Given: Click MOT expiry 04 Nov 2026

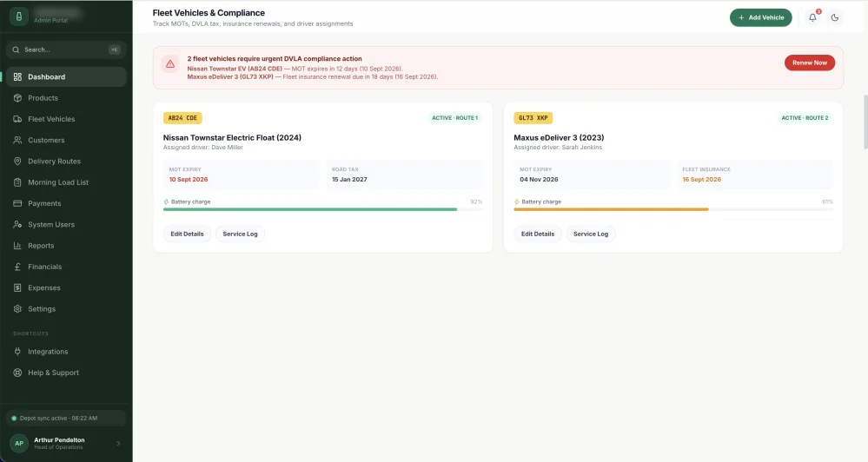Looking at the screenshot, I should click(539, 179).
